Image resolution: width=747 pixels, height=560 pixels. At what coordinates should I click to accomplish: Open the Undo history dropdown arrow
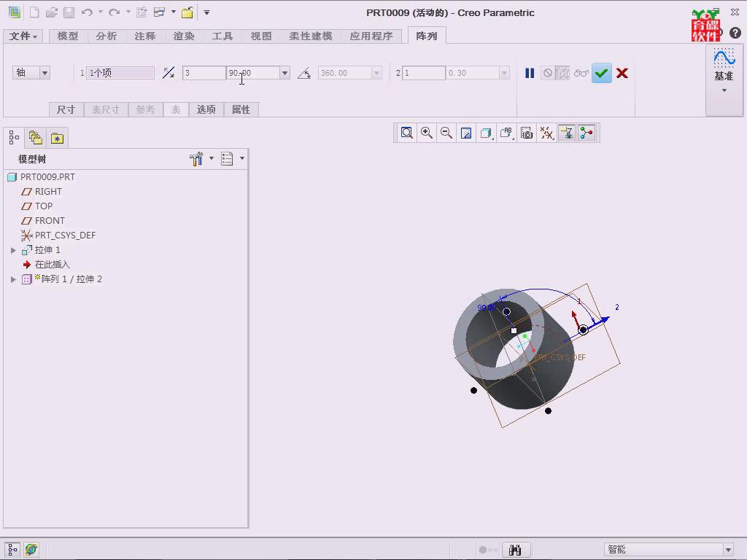pos(101,12)
